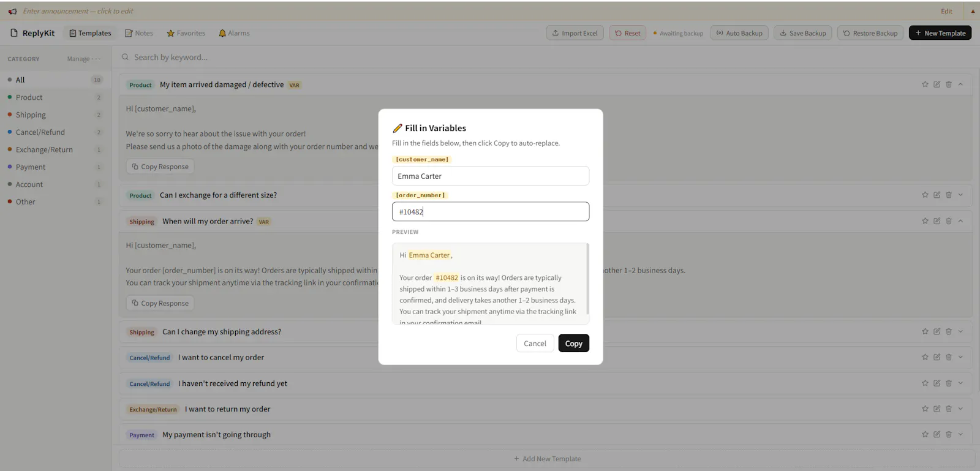Screen dimensions: 980x471
Task: Click the Search by keyword field
Action: (545, 57)
